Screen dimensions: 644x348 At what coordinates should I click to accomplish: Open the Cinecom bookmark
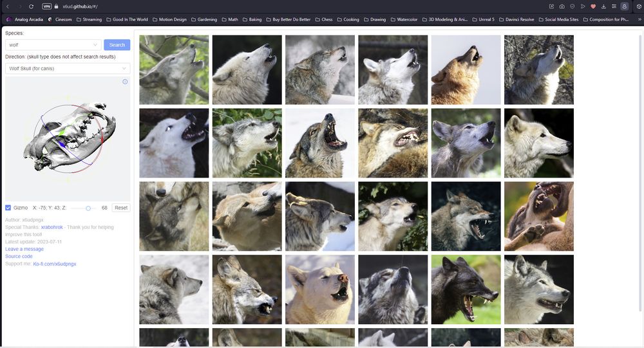(x=60, y=19)
